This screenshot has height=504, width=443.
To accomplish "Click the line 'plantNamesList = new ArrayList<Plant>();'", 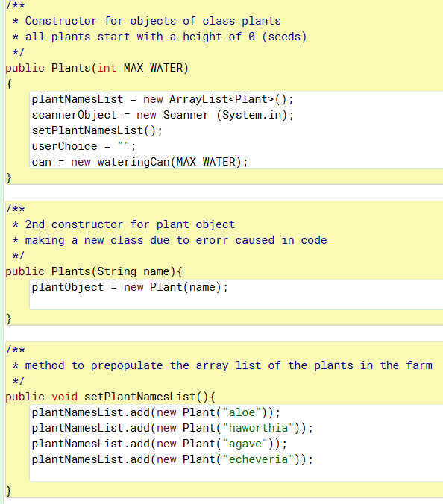I will (163, 99).
